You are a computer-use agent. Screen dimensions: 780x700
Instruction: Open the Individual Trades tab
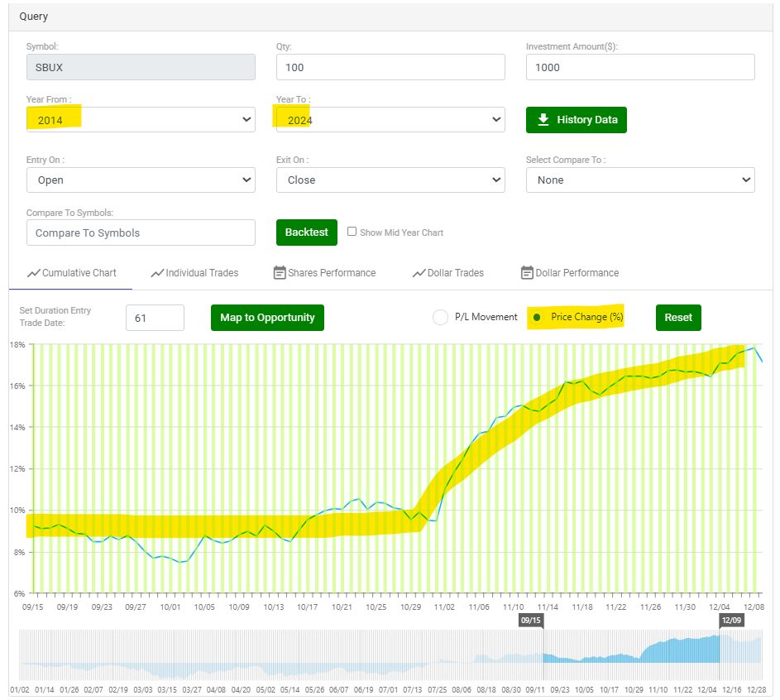194,273
